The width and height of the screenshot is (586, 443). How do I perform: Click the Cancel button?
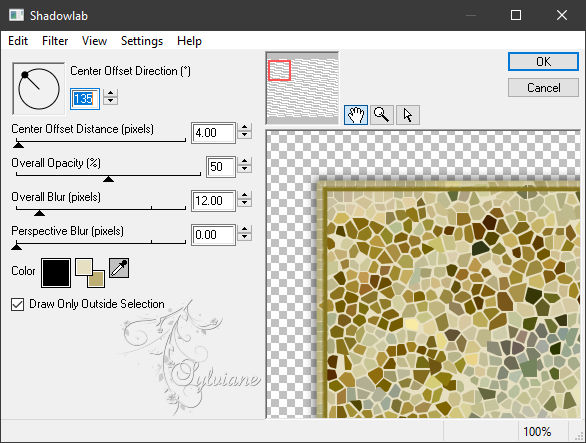(x=543, y=88)
